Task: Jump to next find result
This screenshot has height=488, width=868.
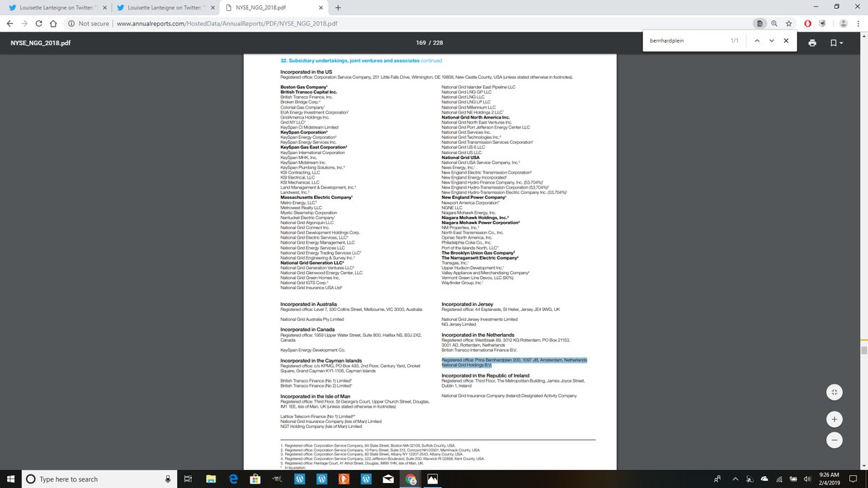Action: (x=771, y=41)
